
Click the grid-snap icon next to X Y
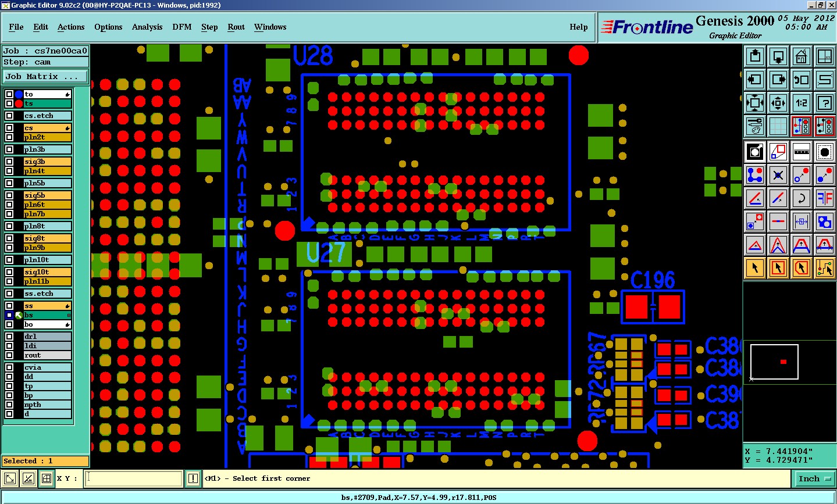pos(47,478)
